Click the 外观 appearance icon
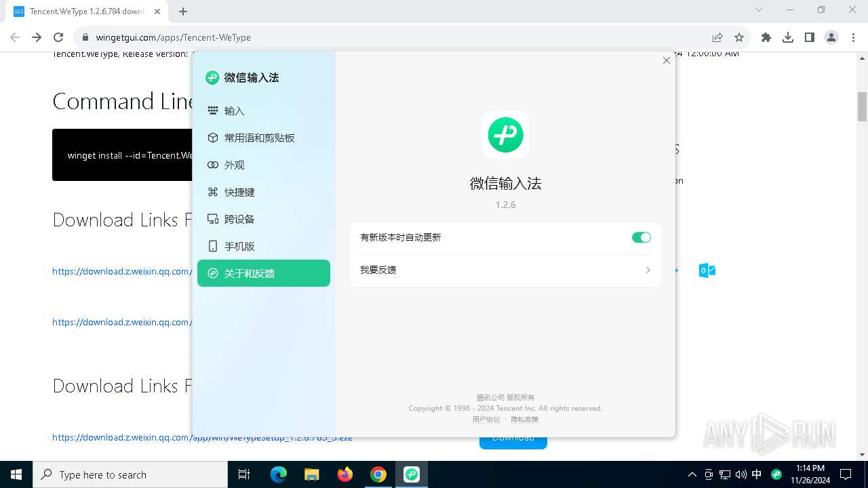Image resolution: width=868 pixels, height=488 pixels. pyautogui.click(x=213, y=165)
